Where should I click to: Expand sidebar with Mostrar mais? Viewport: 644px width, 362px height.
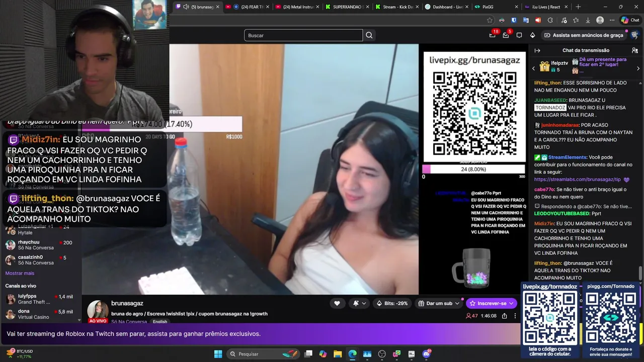(x=20, y=273)
